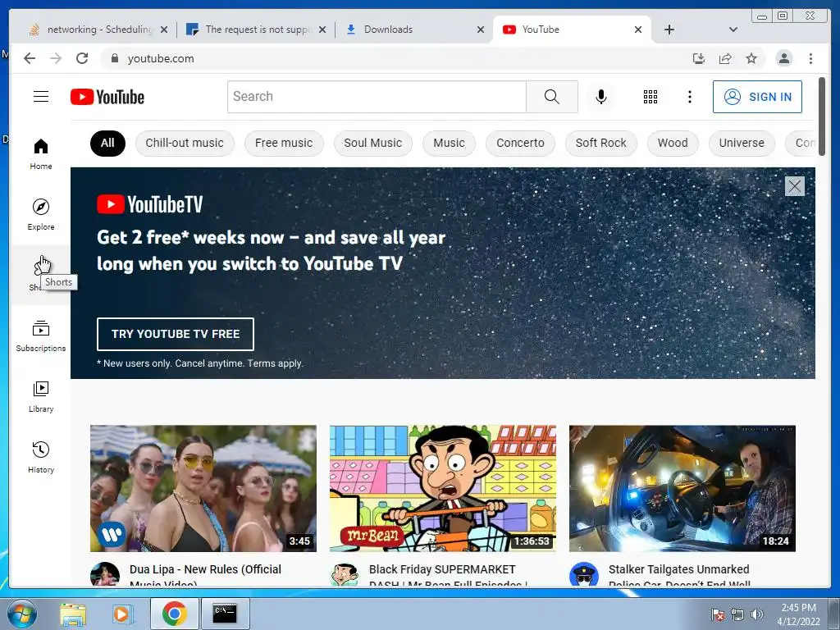The width and height of the screenshot is (840, 630).
Task: Click YouTubeTV banner logo
Action: coord(150,204)
